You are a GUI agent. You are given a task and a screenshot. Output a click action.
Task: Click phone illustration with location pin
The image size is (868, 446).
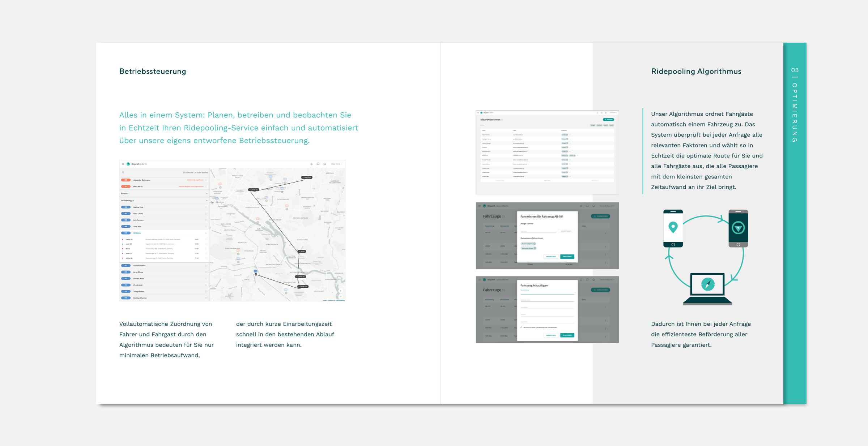point(673,228)
